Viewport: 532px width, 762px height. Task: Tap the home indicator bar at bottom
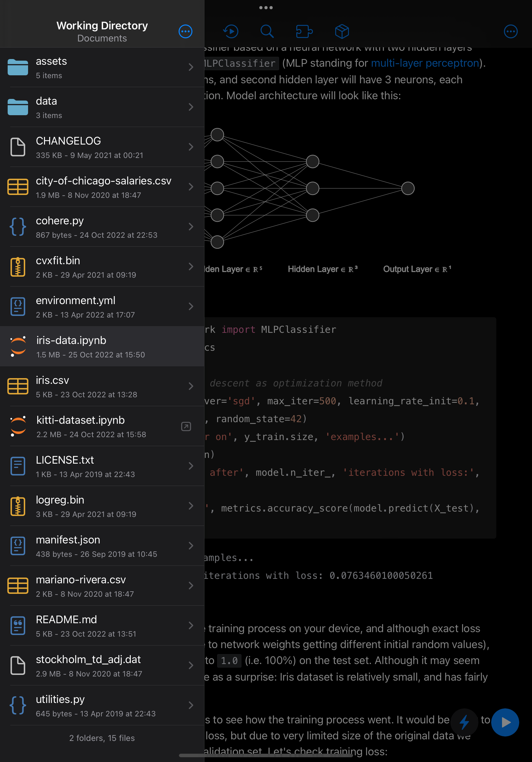[x=266, y=755]
